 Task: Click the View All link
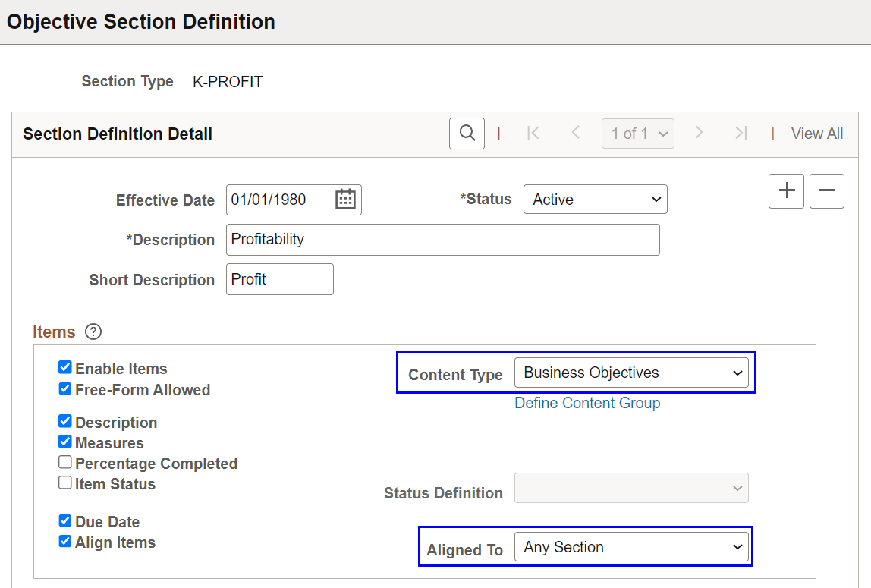click(817, 133)
